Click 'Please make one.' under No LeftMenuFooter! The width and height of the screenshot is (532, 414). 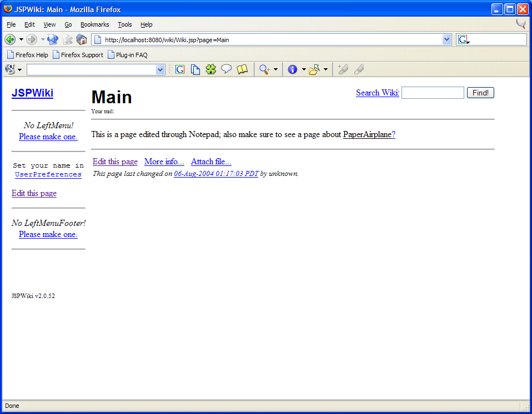click(x=48, y=234)
